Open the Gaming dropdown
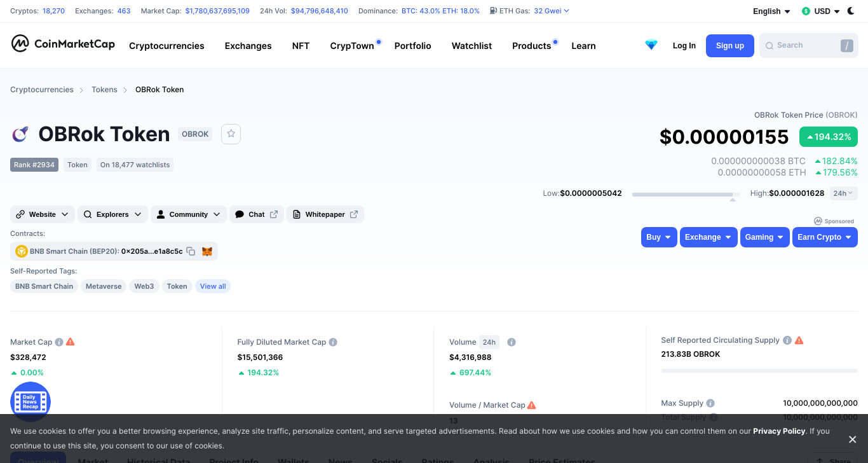This screenshot has width=868, height=463. click(765, 237)
